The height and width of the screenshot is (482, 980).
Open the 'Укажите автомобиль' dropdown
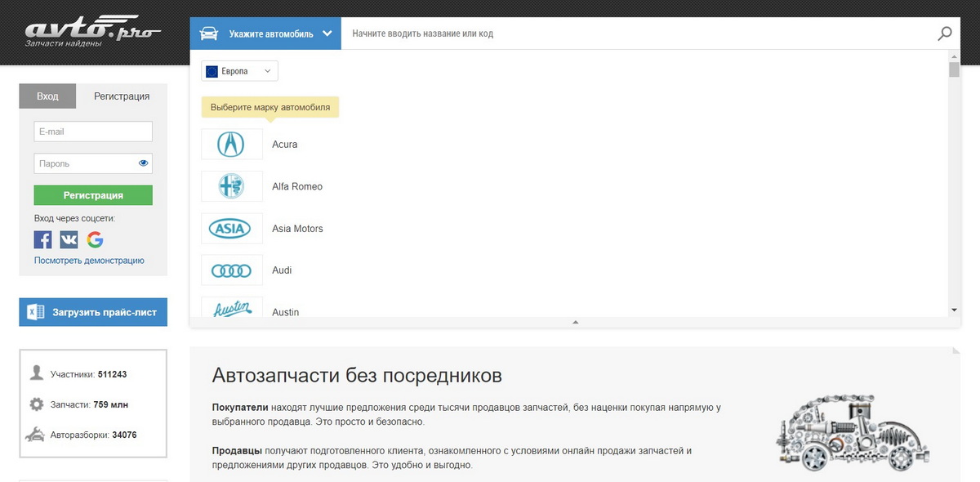(265, 33)
